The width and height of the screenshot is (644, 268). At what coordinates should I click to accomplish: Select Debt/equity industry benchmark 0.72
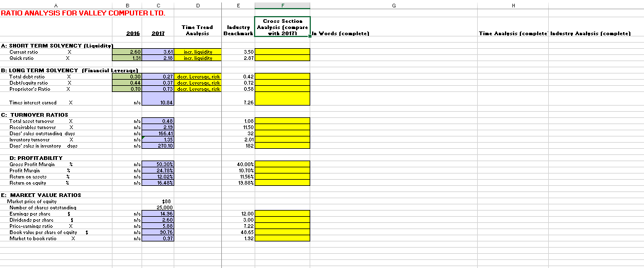coord(238,83)
